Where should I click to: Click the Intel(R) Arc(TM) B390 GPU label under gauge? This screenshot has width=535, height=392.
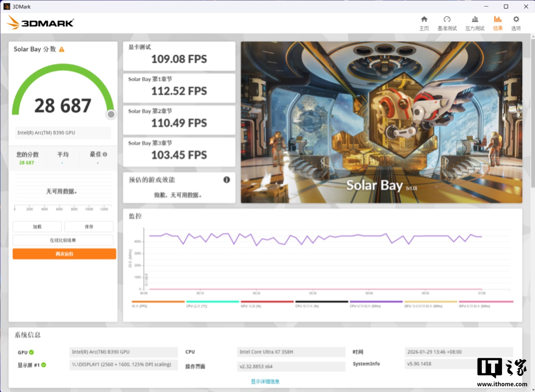(x=63, y=133)
